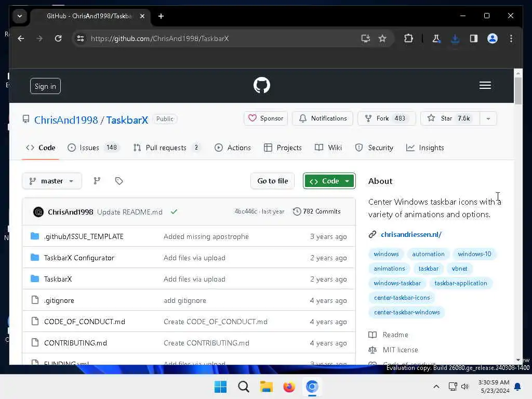Open site information icon in address bar

pyautogui.click(x=81, y=38)
